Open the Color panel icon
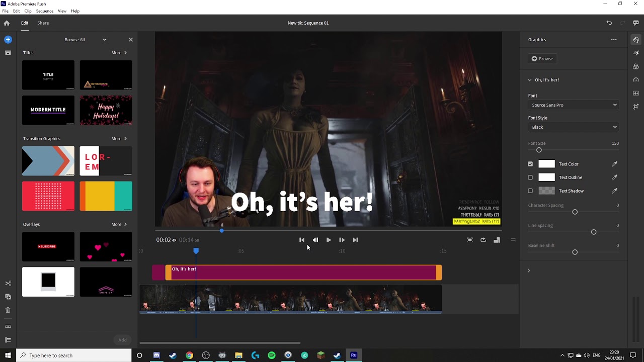 point(636,66)
